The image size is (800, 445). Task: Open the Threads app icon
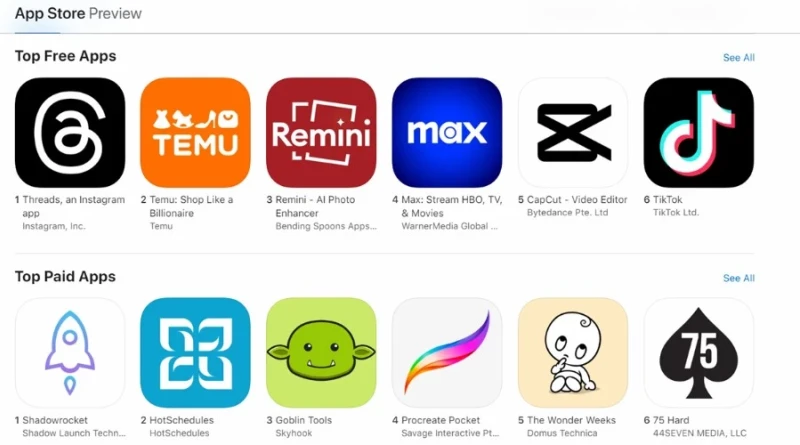click(x=70, y=133)
